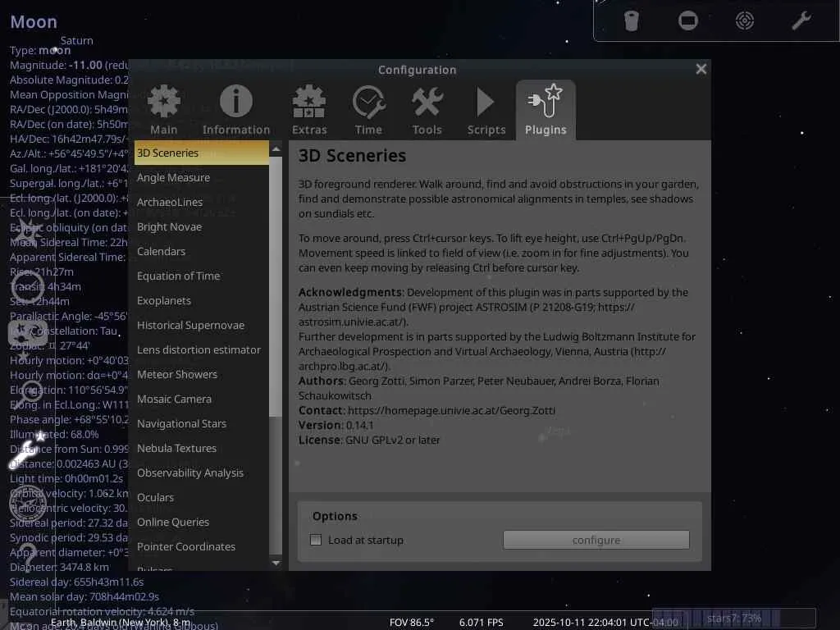This screenshot has width=840, height=630.
Task: Select the Meteor Showers plugin
Action: 202,375
